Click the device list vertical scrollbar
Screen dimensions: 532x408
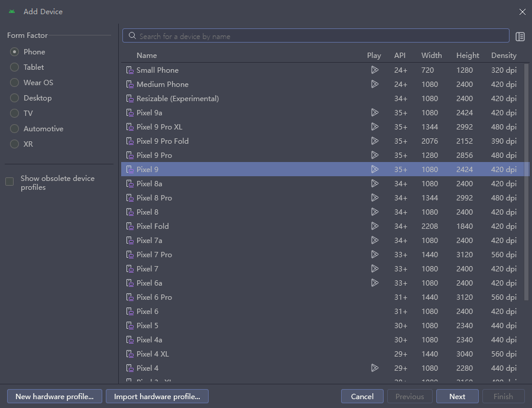526,177
